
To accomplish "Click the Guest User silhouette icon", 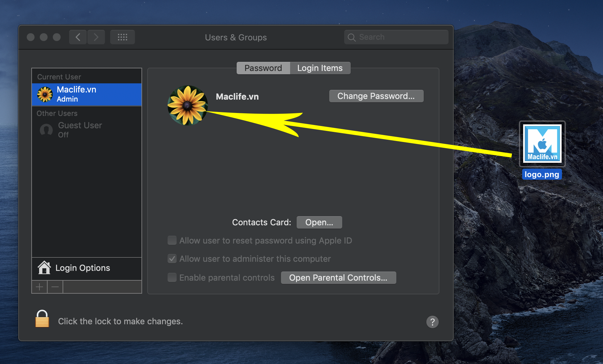I will pyautogui.click(x=46, y=130).
